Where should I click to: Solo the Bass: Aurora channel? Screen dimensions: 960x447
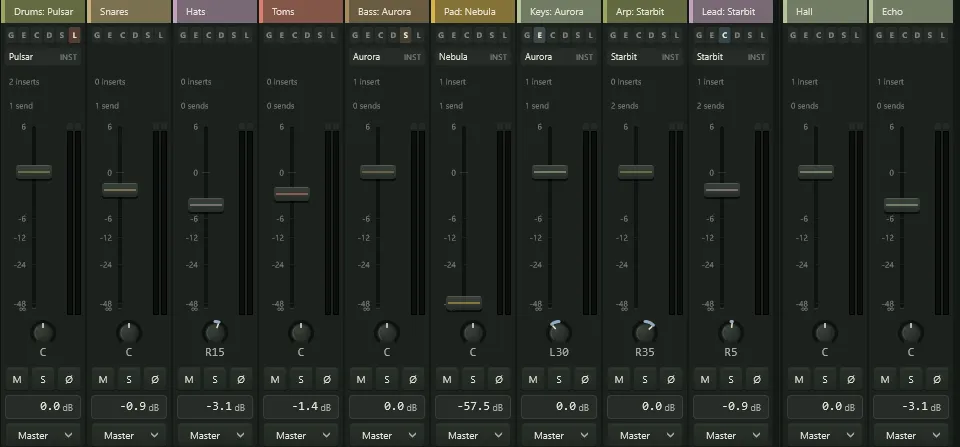click(386, 380)
